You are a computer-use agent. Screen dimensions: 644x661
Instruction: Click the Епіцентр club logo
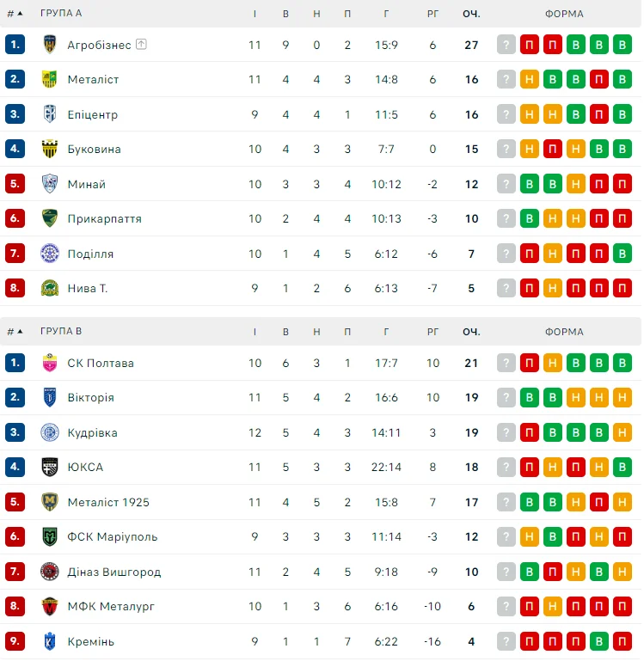click(49, 114)
